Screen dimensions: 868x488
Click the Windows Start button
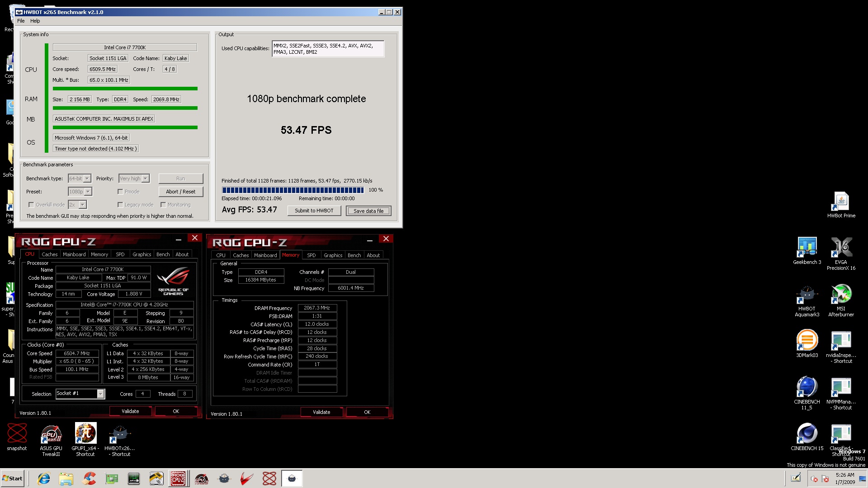click(x=12, y=479)
